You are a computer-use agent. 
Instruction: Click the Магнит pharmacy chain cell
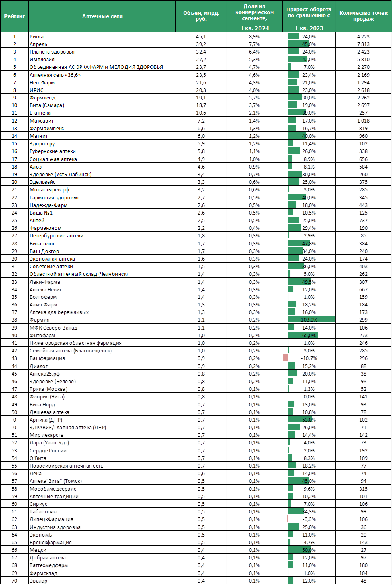(x=102, y=136)
